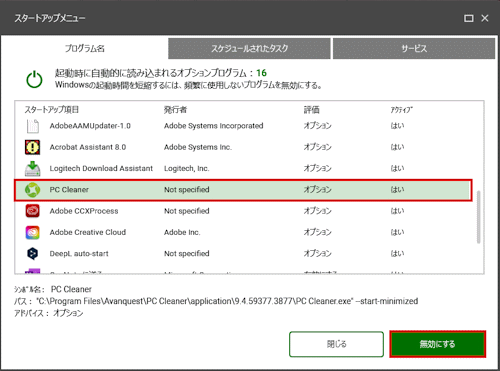Click the 閉じる button
Viewport: 500px width, 371px height.
click(336, 344)
